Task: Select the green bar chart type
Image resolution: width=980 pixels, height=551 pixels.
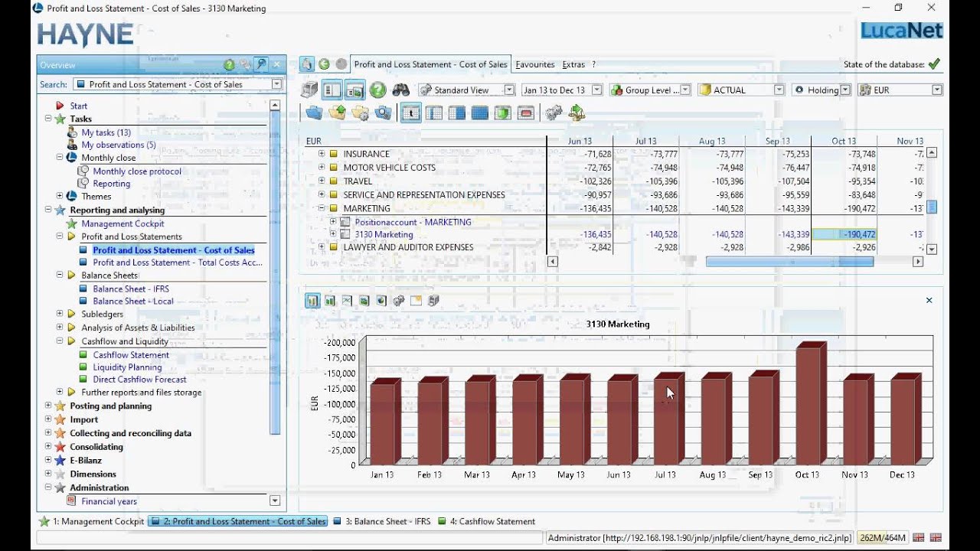Action: pyautogui.click(x=330, y=301)
